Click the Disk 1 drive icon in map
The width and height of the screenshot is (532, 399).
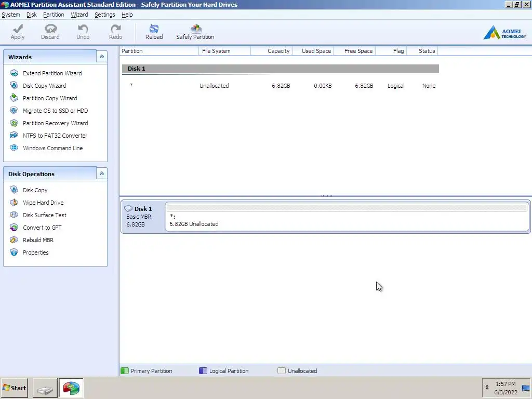(128, 208)
